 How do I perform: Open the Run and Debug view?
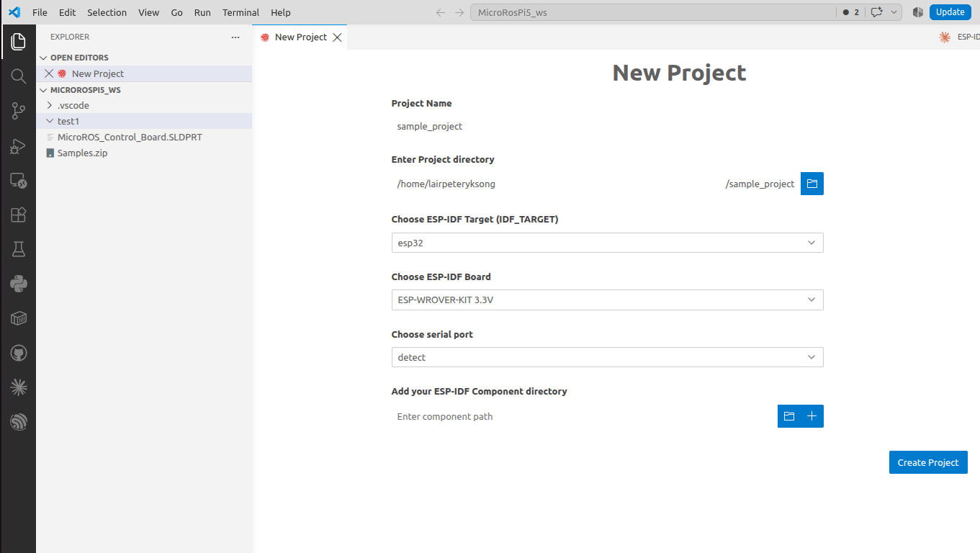tap(18, 146)
